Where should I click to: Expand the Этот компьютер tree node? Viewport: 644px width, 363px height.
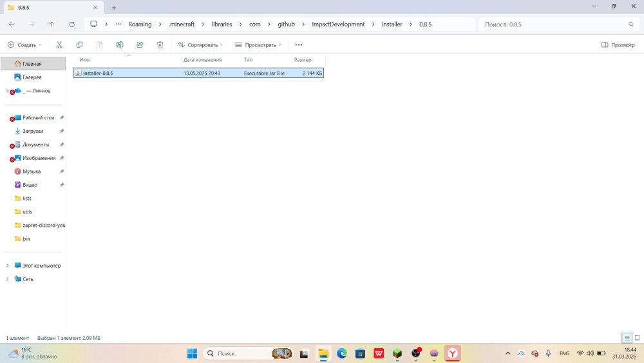pos(8,266)
